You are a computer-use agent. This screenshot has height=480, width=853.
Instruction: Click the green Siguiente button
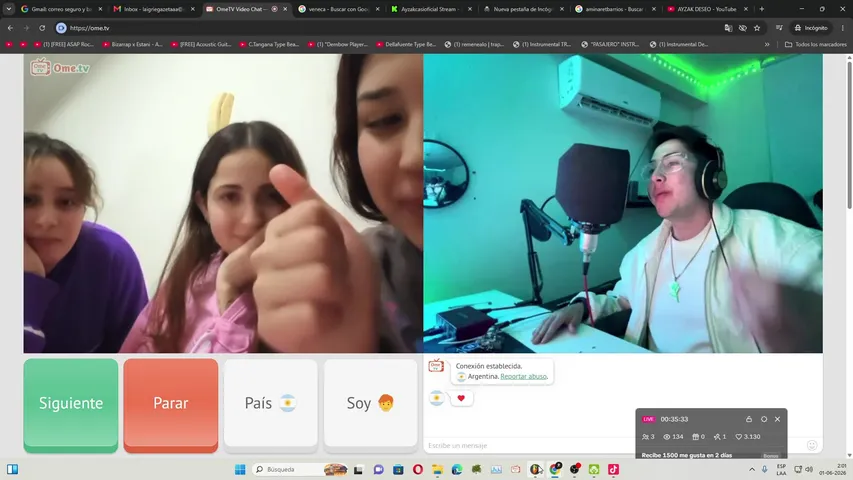click(x=71, y=405)
